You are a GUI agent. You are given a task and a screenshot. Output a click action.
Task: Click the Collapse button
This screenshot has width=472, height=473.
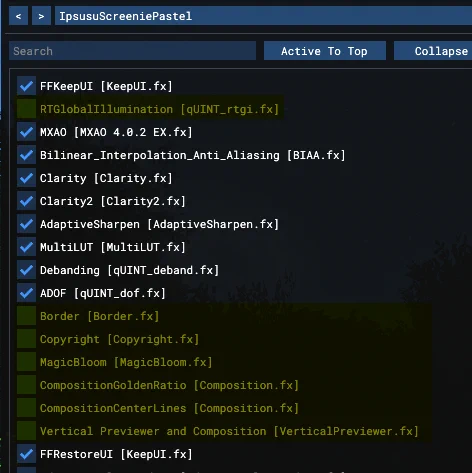[433, 51]
